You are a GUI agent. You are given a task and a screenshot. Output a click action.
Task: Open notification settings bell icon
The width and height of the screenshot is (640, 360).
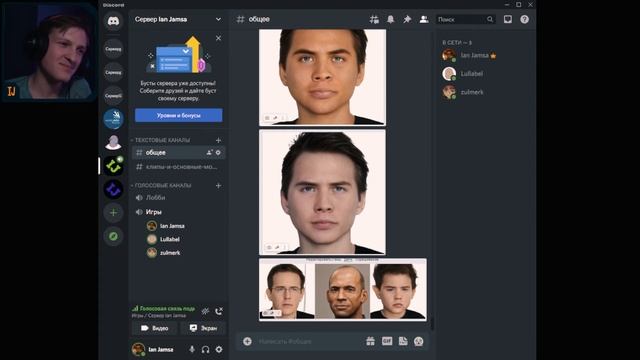[x=391, y=19]
